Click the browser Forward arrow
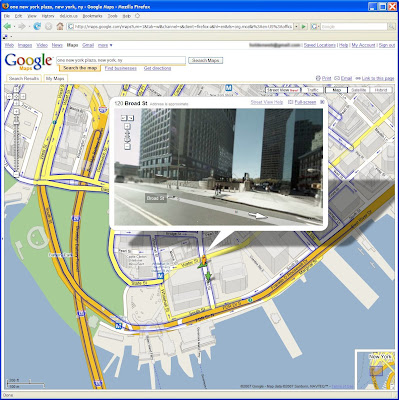 (x=22, y=26)
